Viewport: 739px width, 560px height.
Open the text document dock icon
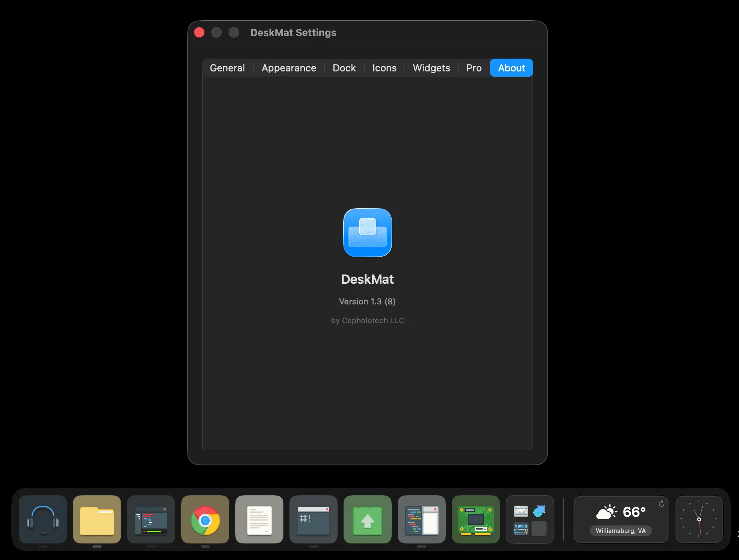(x=259, y=519)
